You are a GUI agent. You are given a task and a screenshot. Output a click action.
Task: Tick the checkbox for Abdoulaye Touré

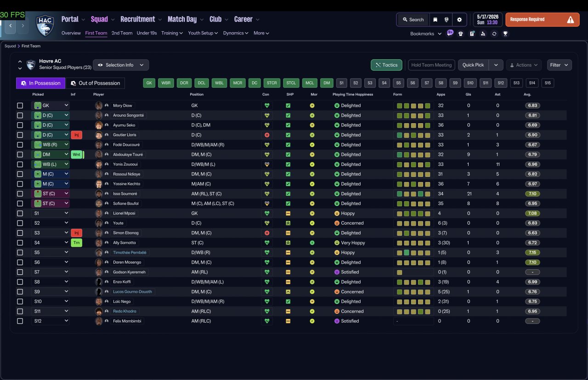(x=20, y=154)
